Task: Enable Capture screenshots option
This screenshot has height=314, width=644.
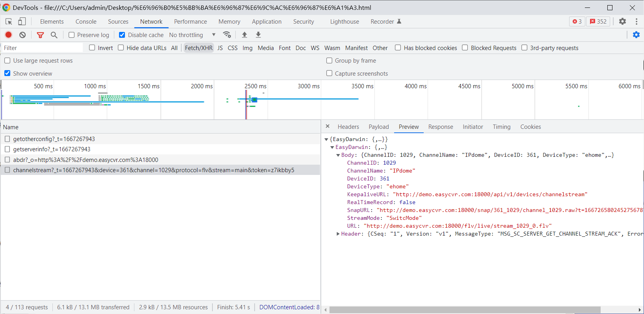Action: tap(329, 73)
